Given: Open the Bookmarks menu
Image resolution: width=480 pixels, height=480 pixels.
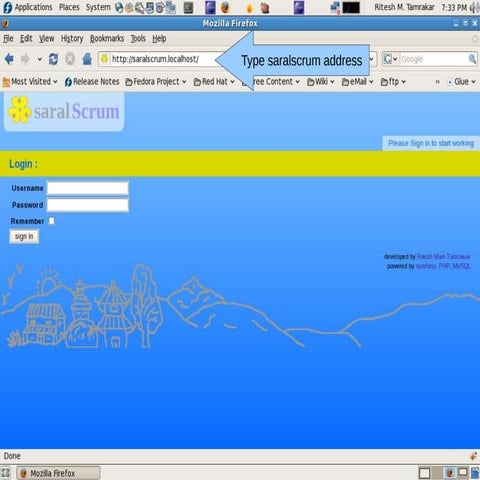Looking at the screenshot, I should [x=107, y=39].
